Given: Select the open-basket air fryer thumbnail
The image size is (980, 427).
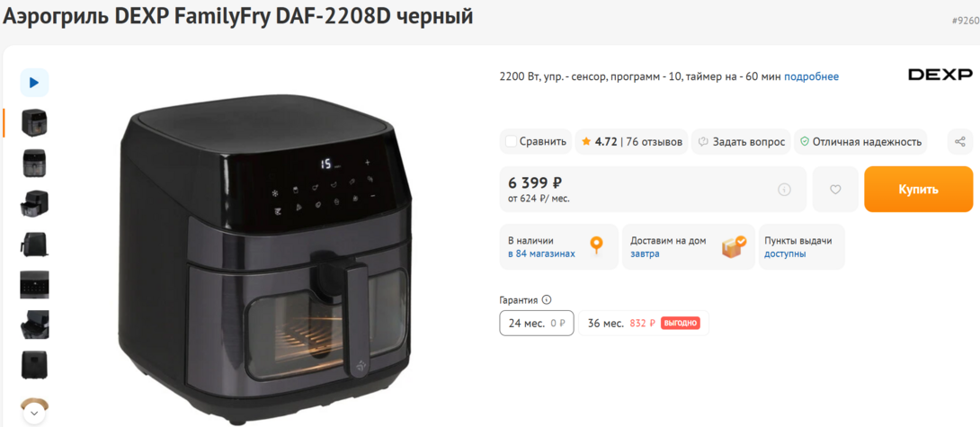Looking at the screenshot, I should click(x=34, y=203).
